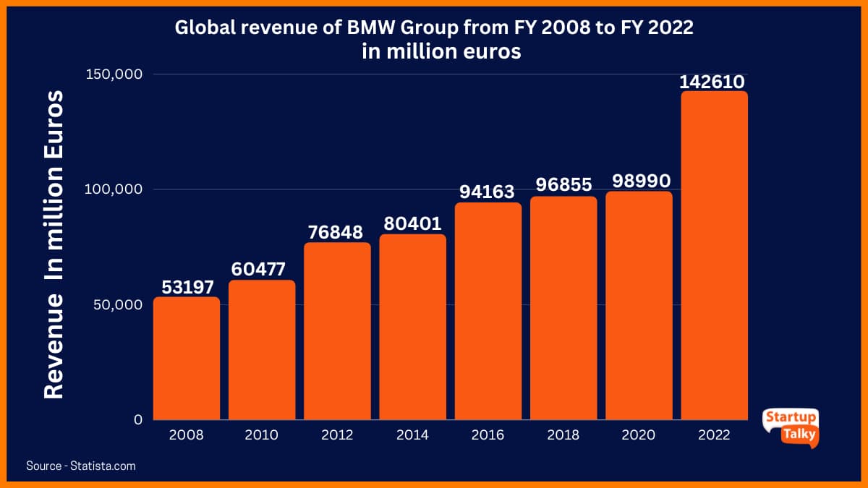Image resolution: width=868 pixels, height=488 pixels.
Task: Click the 150,000 y-axis tick label
Action: [116, 74]
